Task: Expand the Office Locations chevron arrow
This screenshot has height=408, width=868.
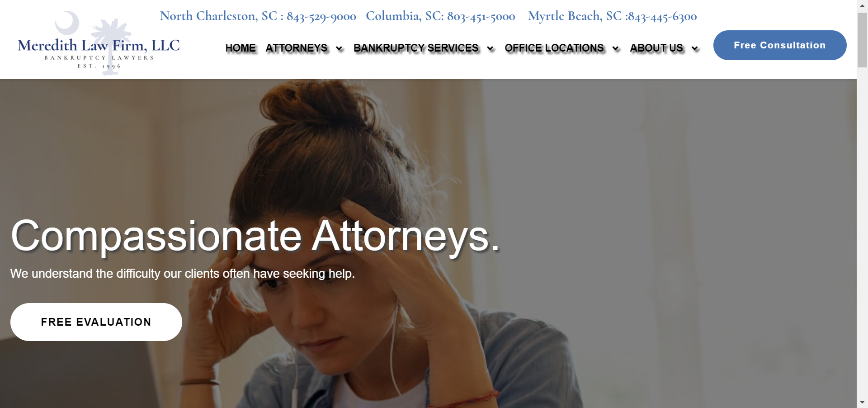Action: [615, 48]
